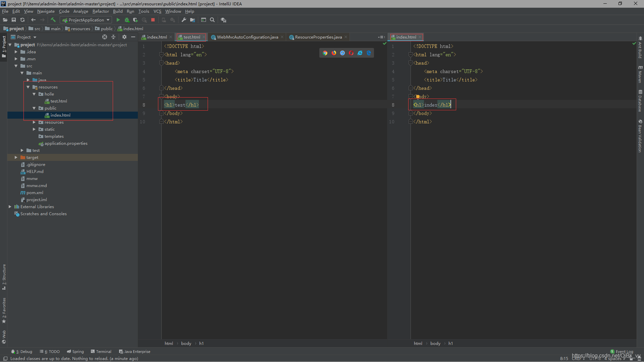This screenshot has height=362, width=644.
Task: Start the debugger with the bug icon
Action: (127, 20)
